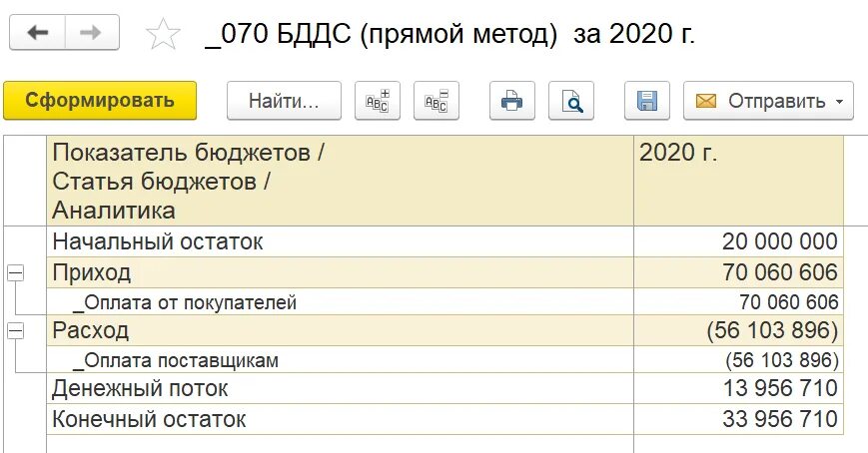Collapse the Расход group

coord(16,330)
